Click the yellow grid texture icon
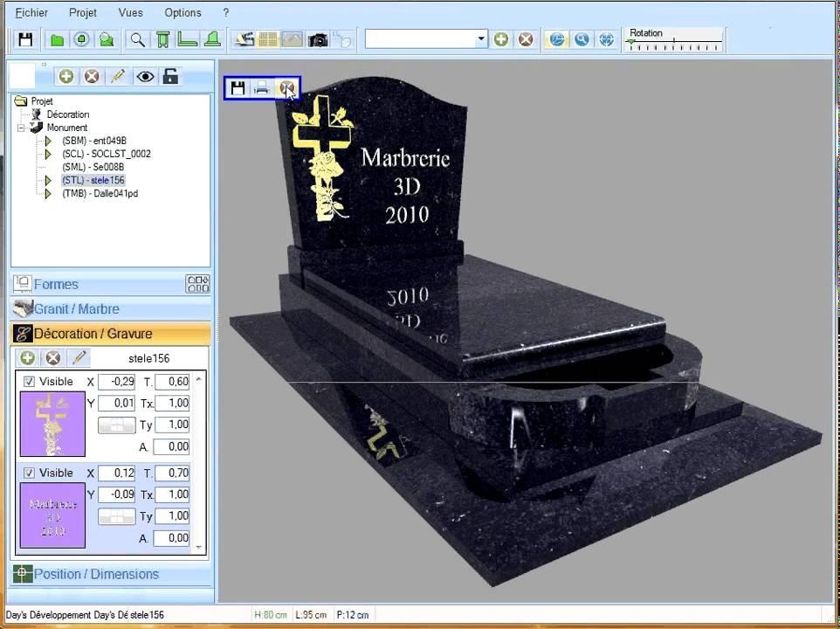The width and height of the screenshot is (840, 629). coord(268,39)
